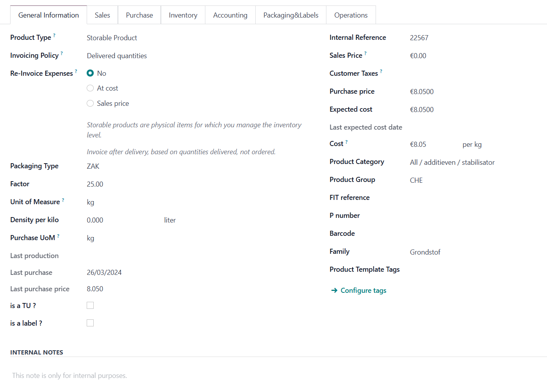The height and width of the screenshot is (392, 547).
Task: Click the Product Type help question mark
Action: click(x=54, y=35)
